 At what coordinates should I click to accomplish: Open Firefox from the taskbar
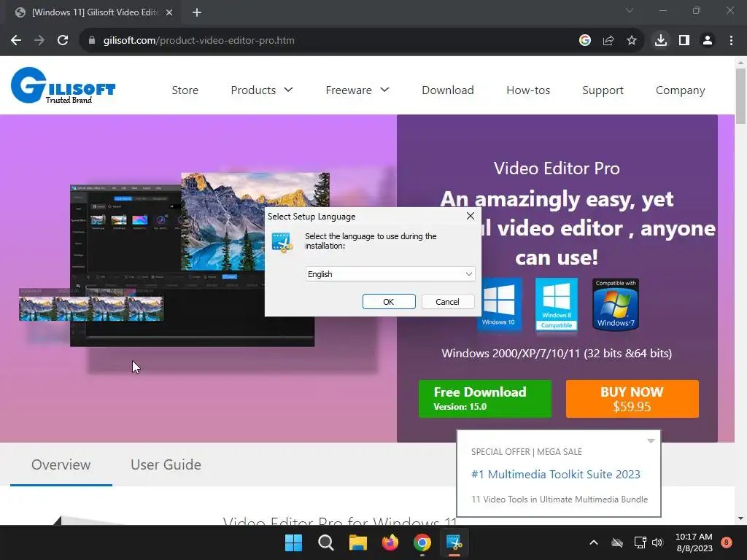pos(390,542)
